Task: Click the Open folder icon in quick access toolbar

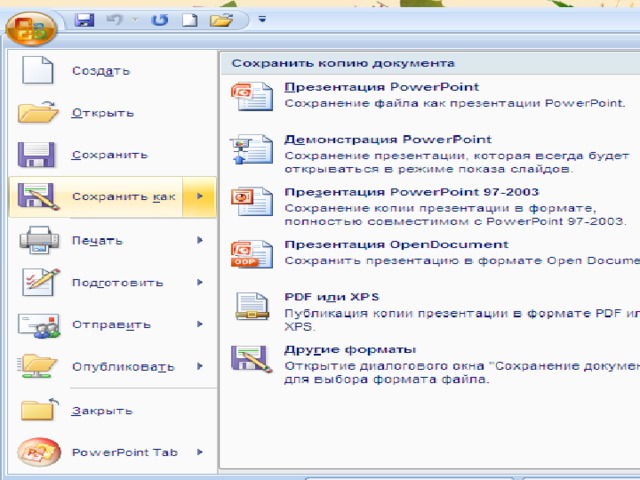Action: pos(221,20)
